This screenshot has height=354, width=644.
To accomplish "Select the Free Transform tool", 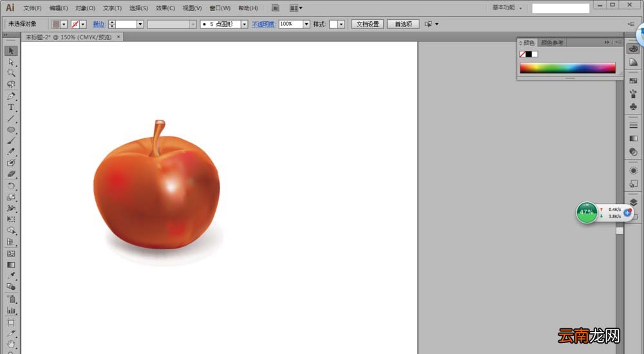I will click(11, 219).
